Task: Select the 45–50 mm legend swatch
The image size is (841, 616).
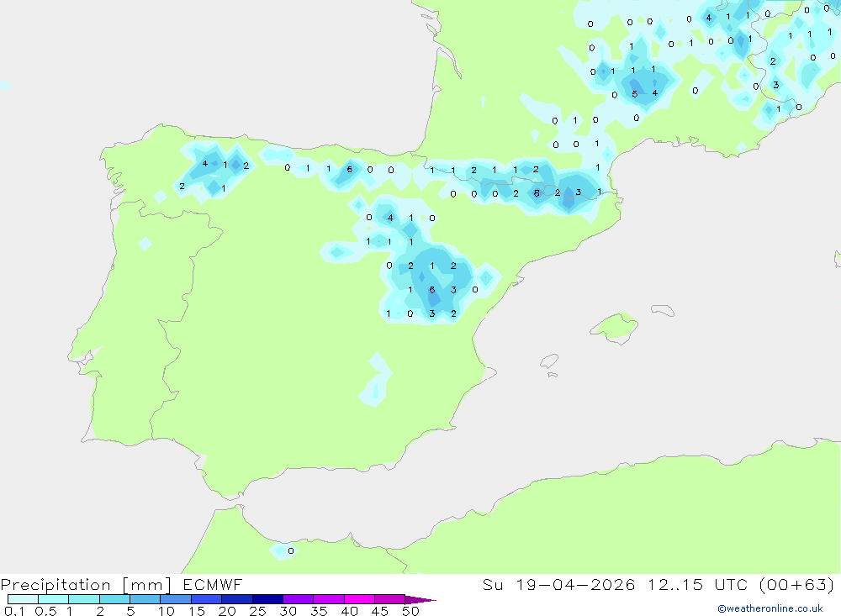Action: coord(389,599)
